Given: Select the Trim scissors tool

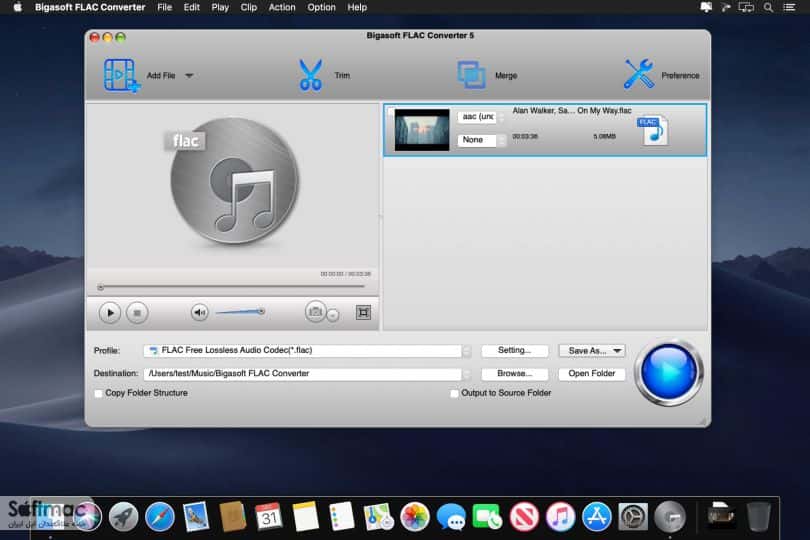Looking at the screenshot, I should click(x=310, y=75).
